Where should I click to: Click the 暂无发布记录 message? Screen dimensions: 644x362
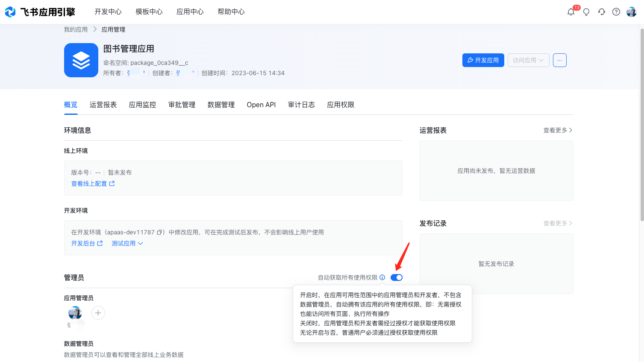[x=496, y=264]
